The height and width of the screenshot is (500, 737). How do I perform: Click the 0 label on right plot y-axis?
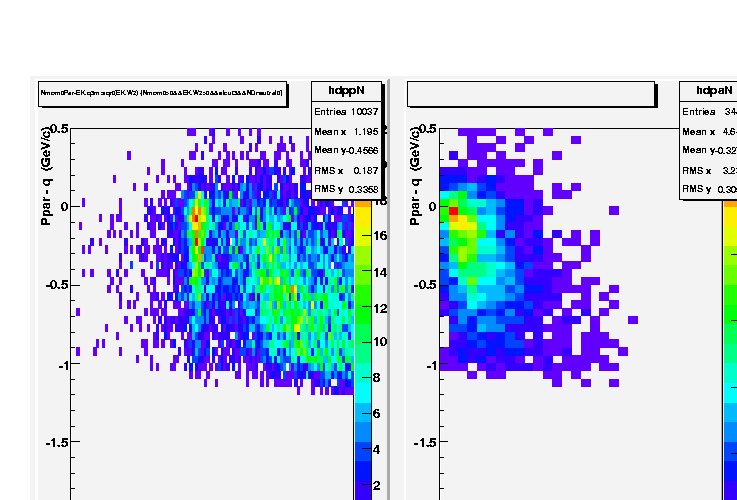coord(432,207)
